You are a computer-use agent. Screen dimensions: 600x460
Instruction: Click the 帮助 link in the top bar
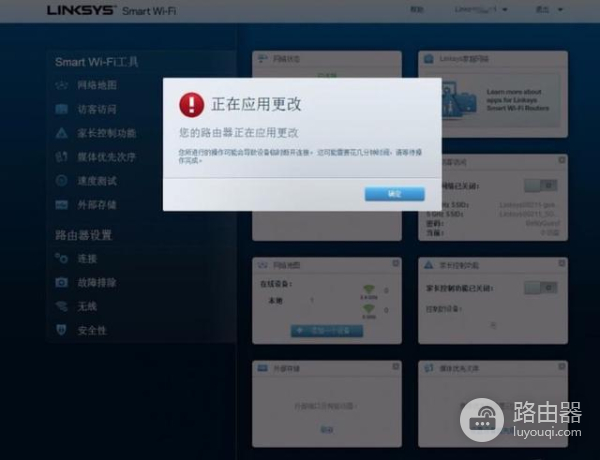(x=417, y=9)
